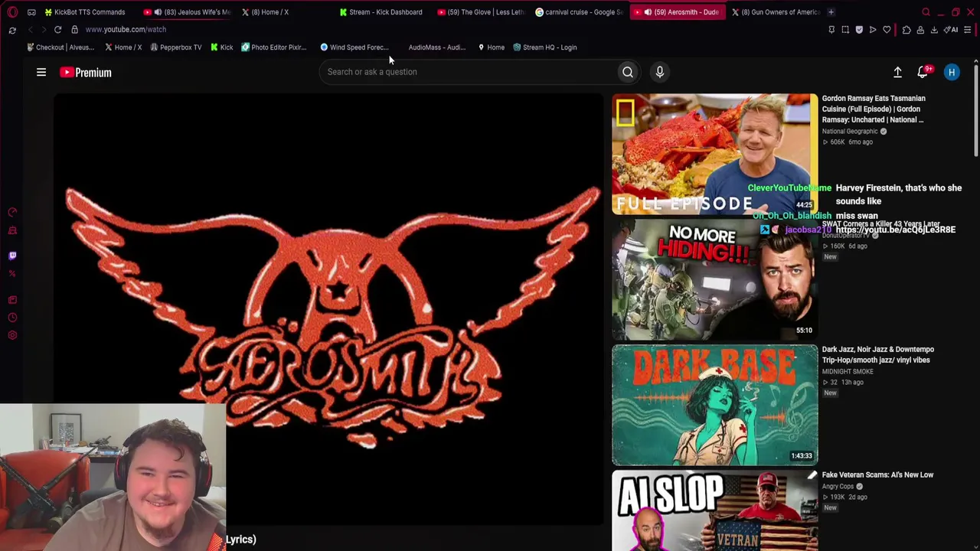Open the browser AI assistant icon
This screenshot has width=980, height=551.
click(x=952, y=30)
